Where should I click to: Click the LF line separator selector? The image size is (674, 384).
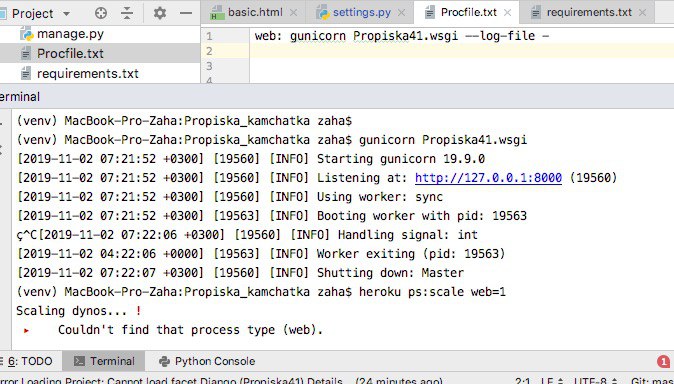tap(552, 380)
